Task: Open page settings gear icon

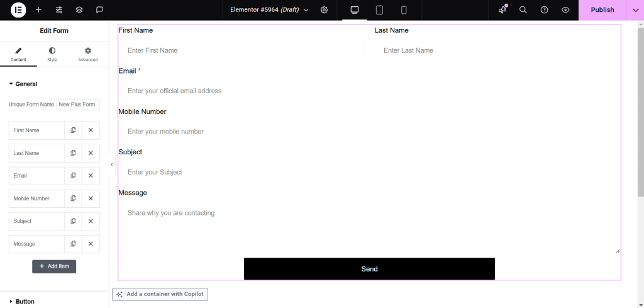Action: pos(324,10)
